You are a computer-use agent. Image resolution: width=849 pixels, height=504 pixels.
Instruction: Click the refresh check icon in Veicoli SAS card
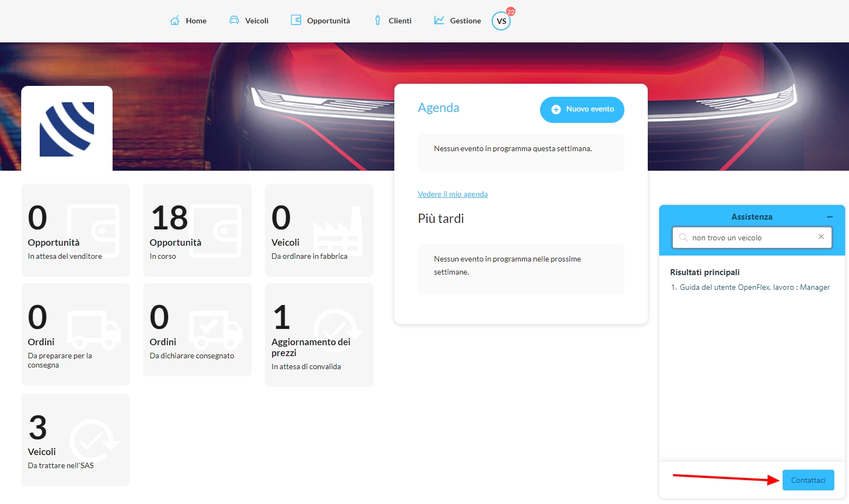pyautogui.click(x=94, y=440)
